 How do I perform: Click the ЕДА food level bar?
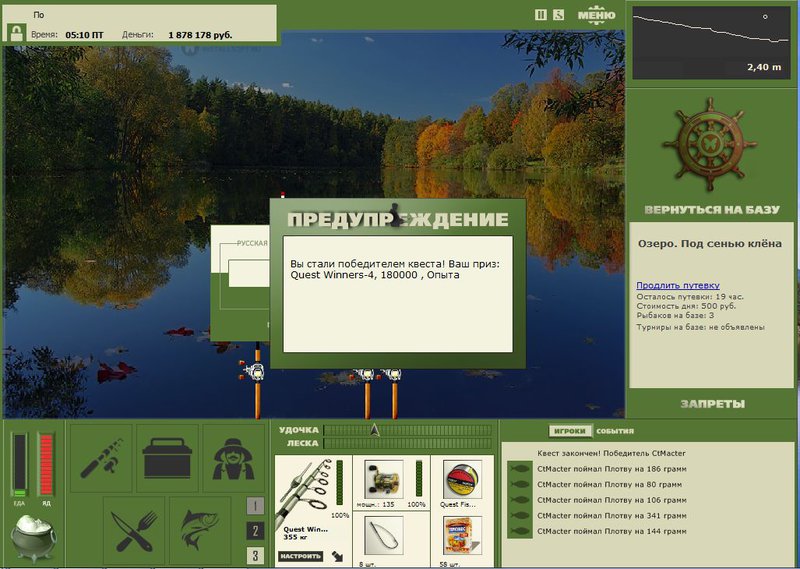(19, 464)
